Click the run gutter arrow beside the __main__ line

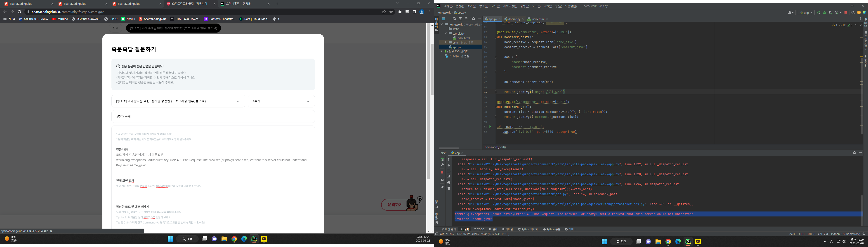point(490,127)
